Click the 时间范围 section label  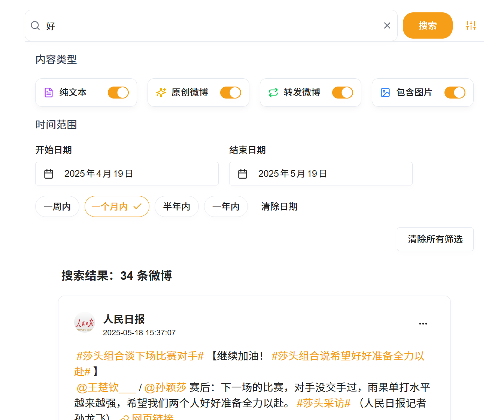pyautogui.click(x=56, y=125)
